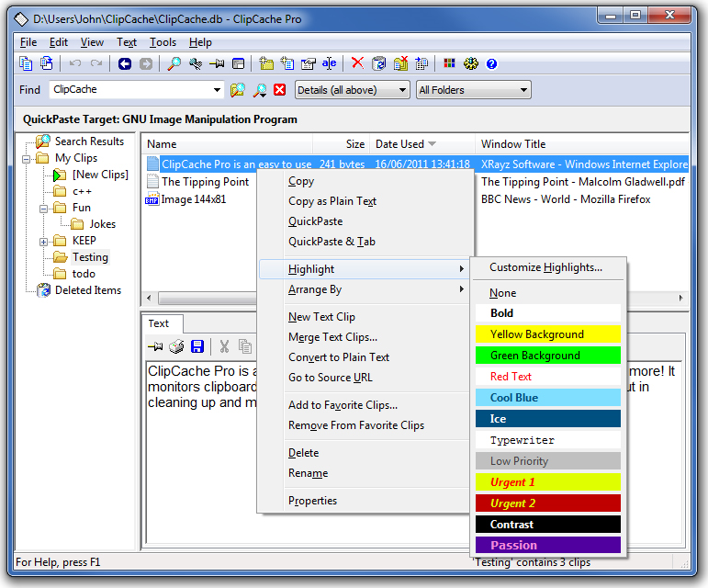This screenshot has height=588, width=708.
Task: Click the grayed-out Undo arrow
Action: [x=75, y=63]
